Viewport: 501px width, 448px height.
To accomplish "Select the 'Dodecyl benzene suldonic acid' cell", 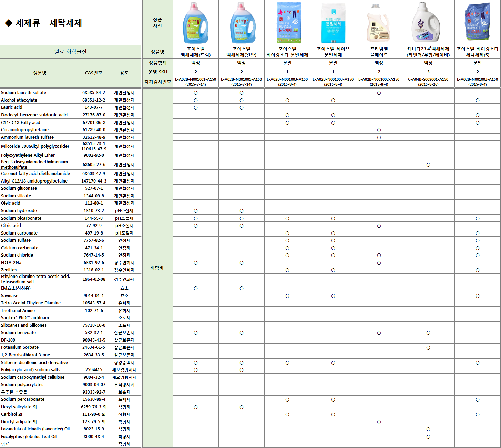I will (x=40, y=115).
